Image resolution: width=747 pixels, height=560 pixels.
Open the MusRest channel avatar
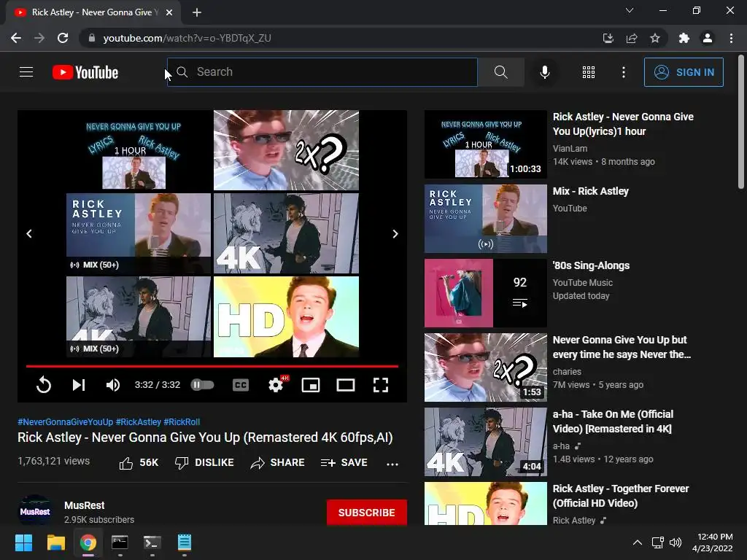tap(35, 511)
